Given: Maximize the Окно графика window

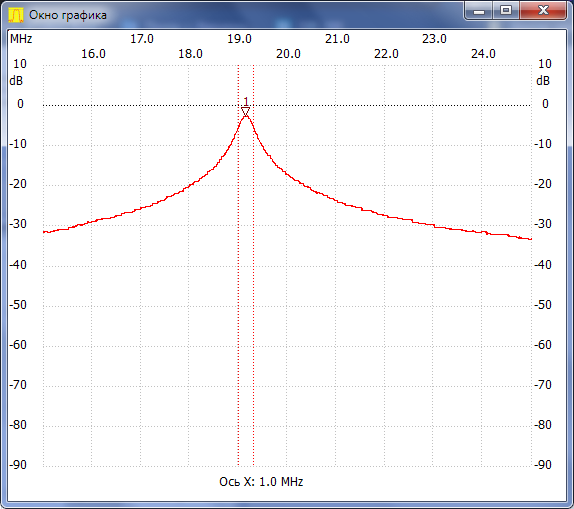Looking at the screenshot, I should (x=506, y=11).
